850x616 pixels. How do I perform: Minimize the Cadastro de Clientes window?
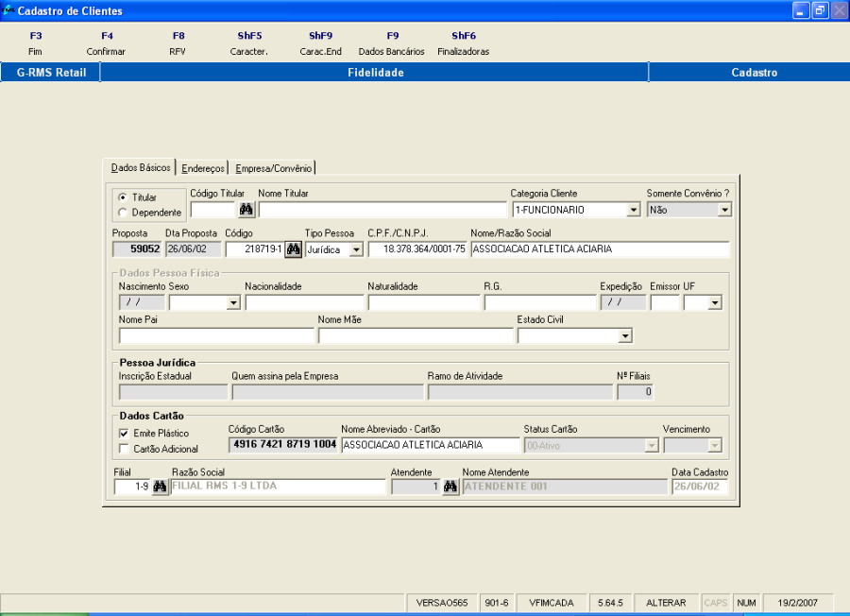click(801, 10)
